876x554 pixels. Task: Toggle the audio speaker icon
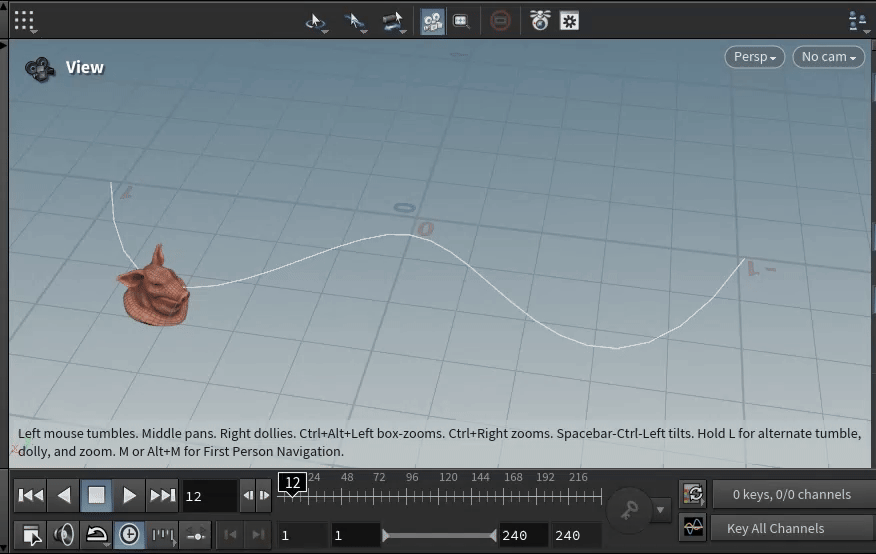(64, 535)
